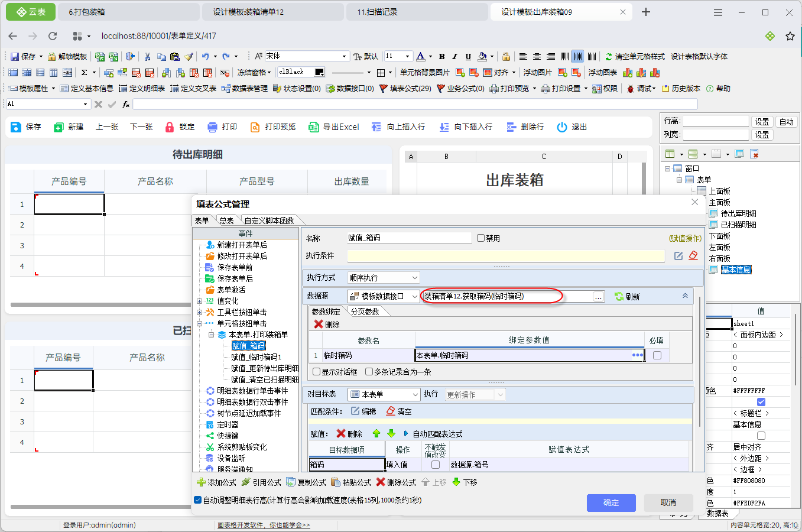The image size is (802, 532).
Task: Click the Export Excel icon
Action: pos(313,127)
